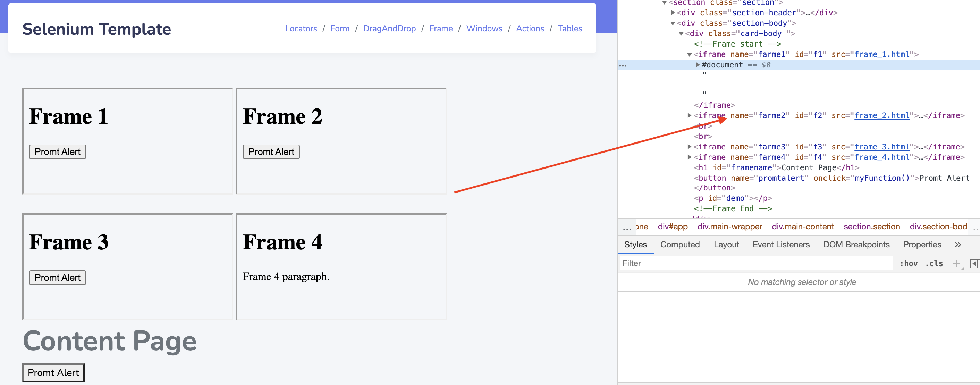This screenshot has height=385, width=980.
Task: Click the ellipsis next to #document row
Action: coord(623,65)
